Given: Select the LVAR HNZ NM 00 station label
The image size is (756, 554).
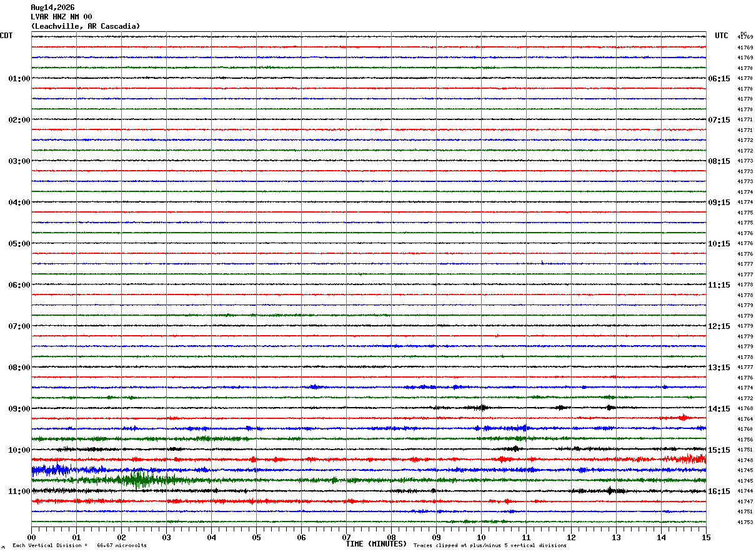Looking at the screenshot, I should pos(61,17).
